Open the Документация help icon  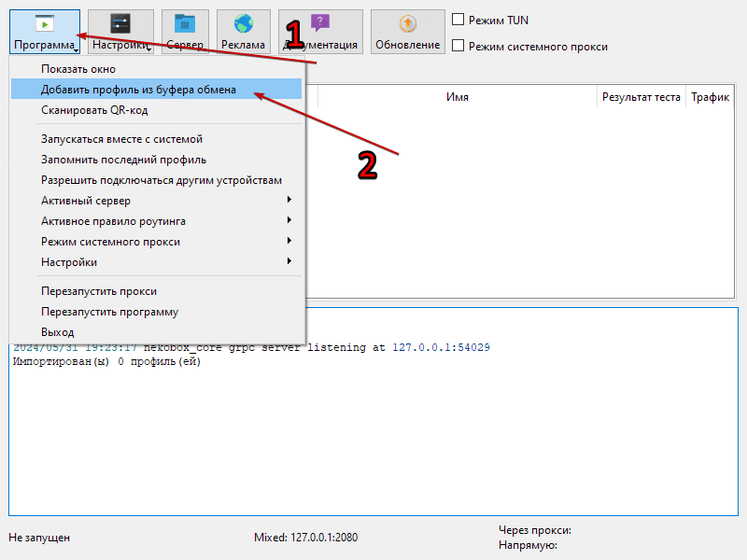coord(320,25)
